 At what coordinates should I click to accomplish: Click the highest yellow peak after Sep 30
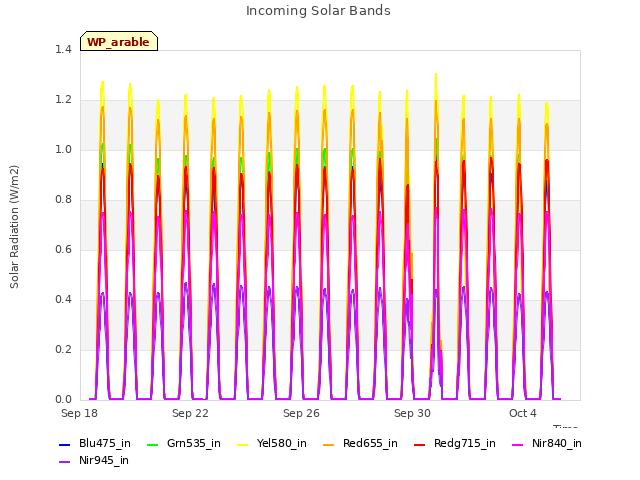pos(436,75)
